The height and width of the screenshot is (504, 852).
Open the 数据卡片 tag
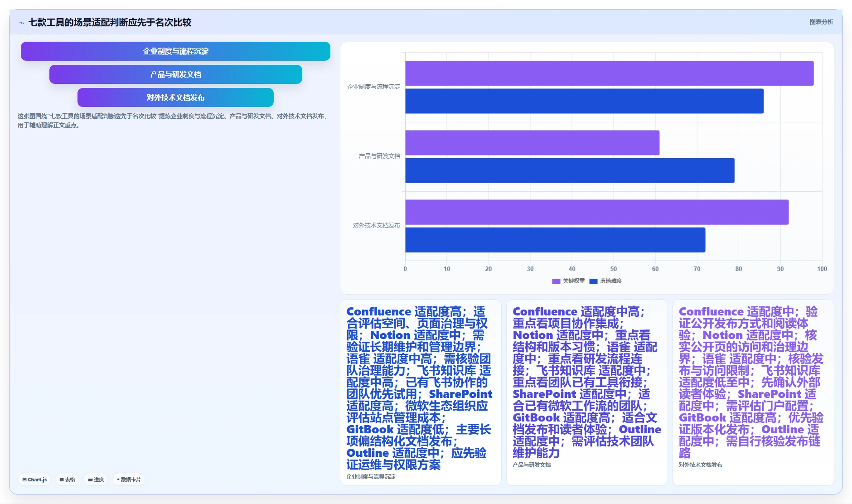129,480
